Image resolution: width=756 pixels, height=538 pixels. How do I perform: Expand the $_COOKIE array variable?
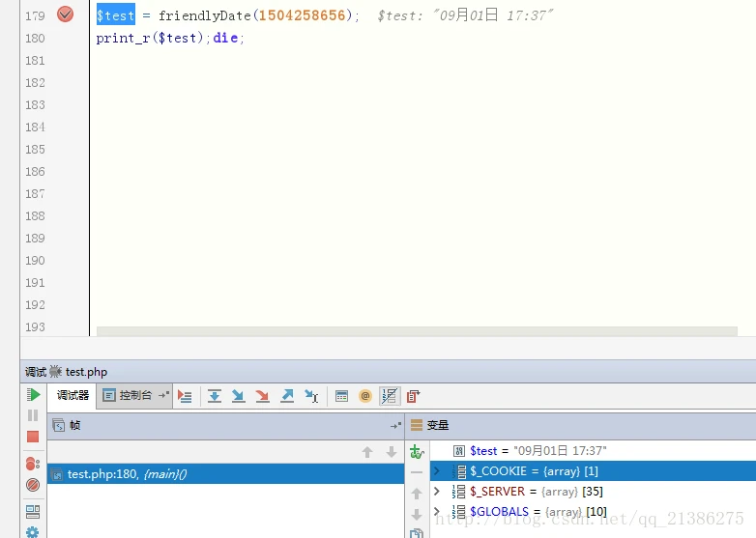436,470
